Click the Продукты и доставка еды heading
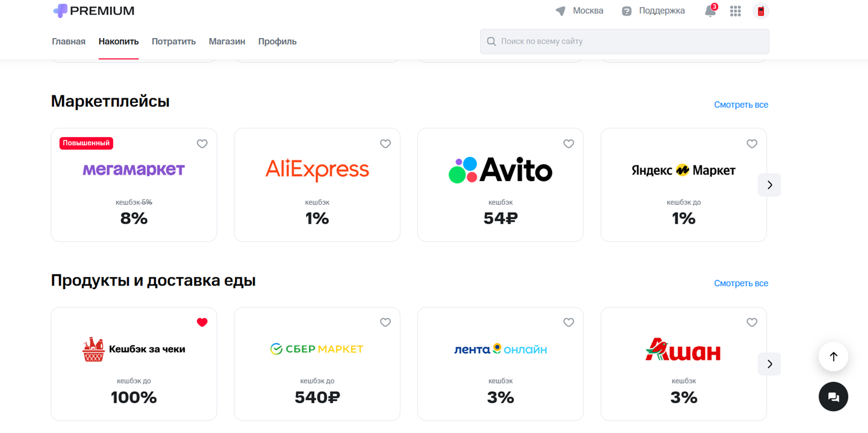 pos(153,280)
